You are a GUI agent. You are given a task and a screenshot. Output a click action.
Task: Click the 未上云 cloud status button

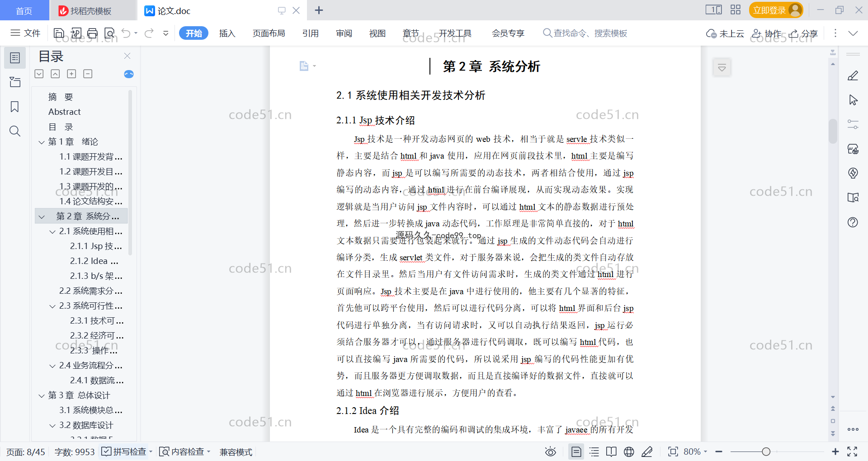coord(725,33)
